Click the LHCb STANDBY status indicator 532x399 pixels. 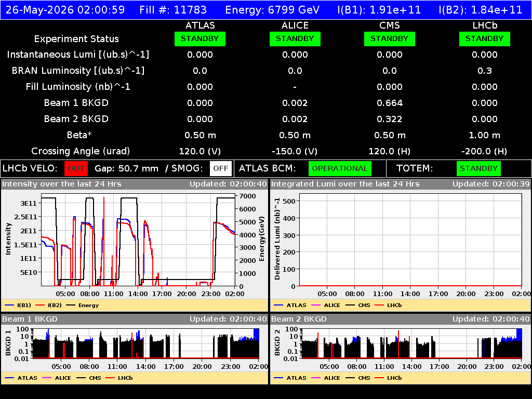(485, 38)
